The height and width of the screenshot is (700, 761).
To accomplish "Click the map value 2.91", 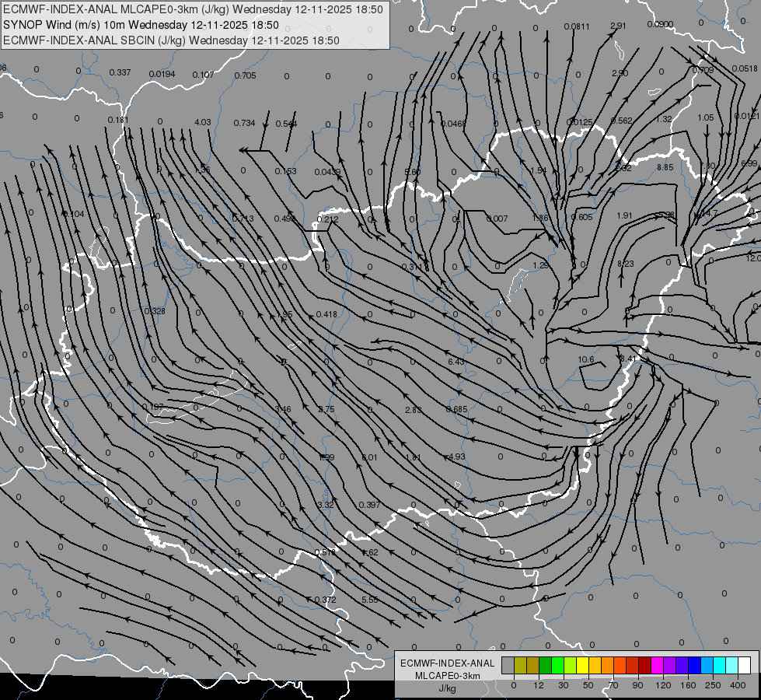I will point(618,25).
